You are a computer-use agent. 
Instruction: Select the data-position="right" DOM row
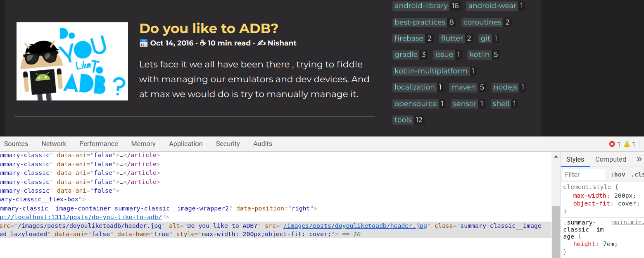tap(276, 208)
